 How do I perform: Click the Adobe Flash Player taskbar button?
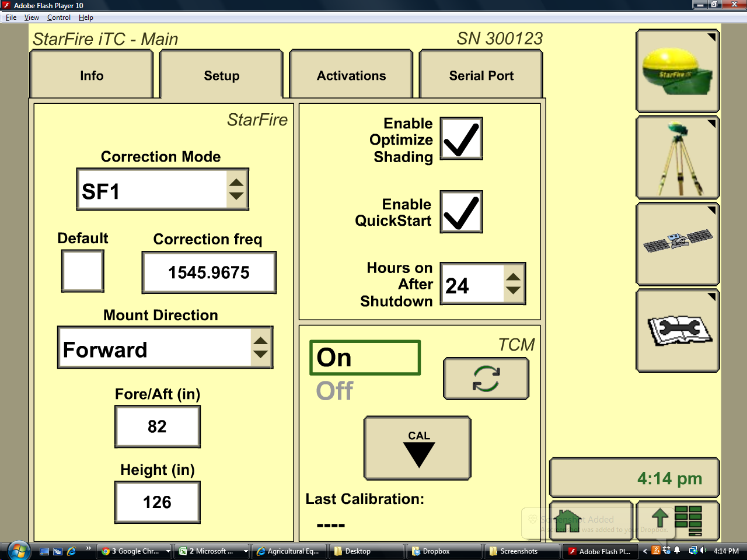pyautogui.click(x=601, y=551)
